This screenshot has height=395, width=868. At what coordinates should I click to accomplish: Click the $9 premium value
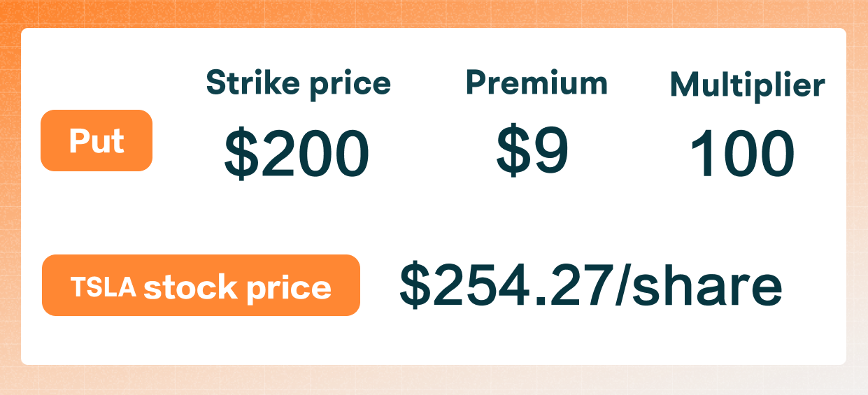(532, 152)
